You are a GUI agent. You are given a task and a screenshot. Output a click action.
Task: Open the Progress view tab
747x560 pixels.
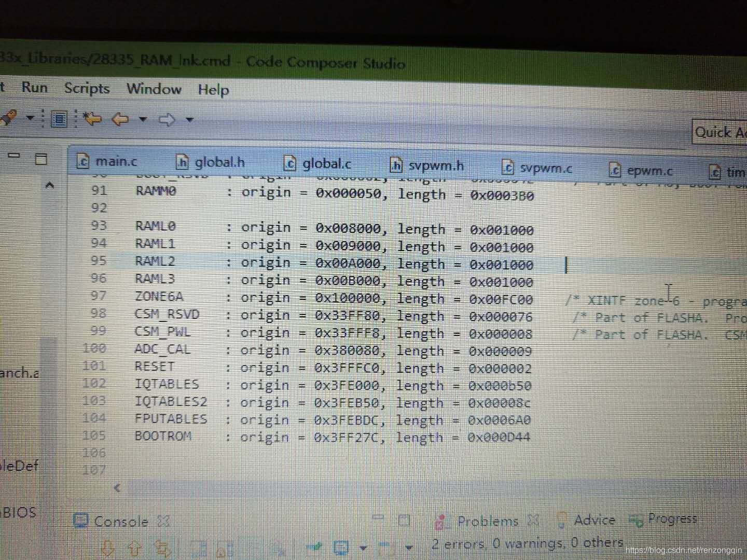point(672,518)
